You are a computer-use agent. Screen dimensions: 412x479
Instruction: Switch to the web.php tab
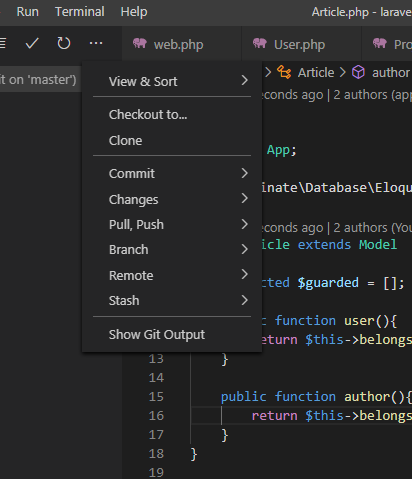click(182, 44)
